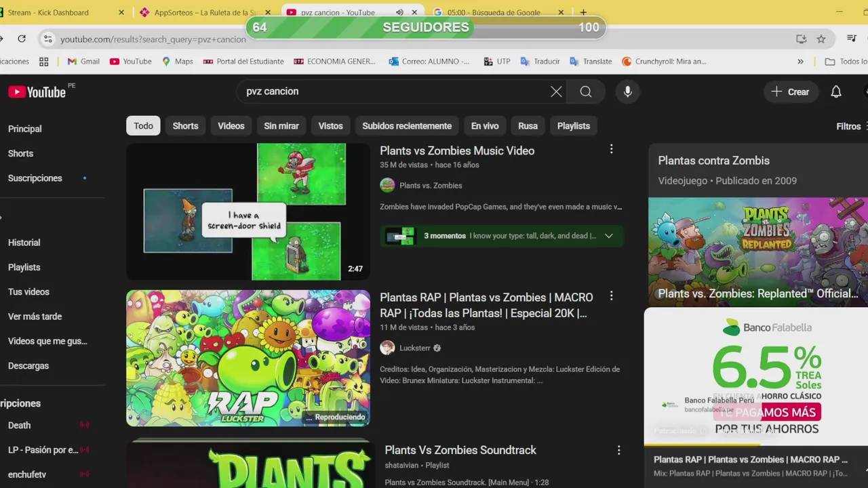Click the YouTube logo home icon
The width and height of the screenshot is (868, 488).
pos(37,92)
